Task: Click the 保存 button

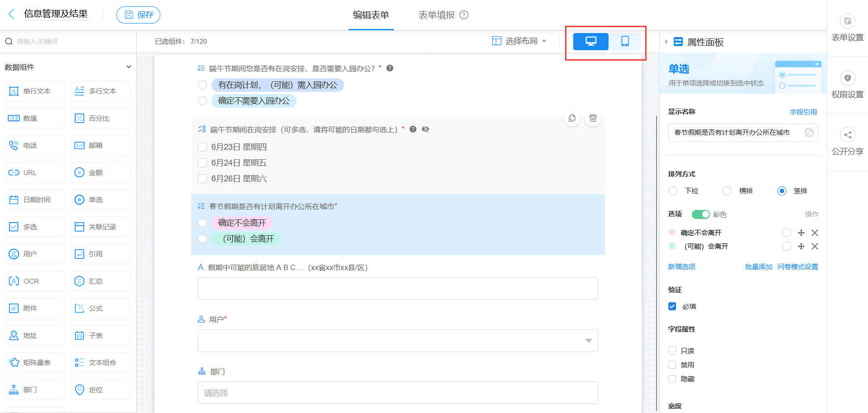Action: (x=138, y=14)
